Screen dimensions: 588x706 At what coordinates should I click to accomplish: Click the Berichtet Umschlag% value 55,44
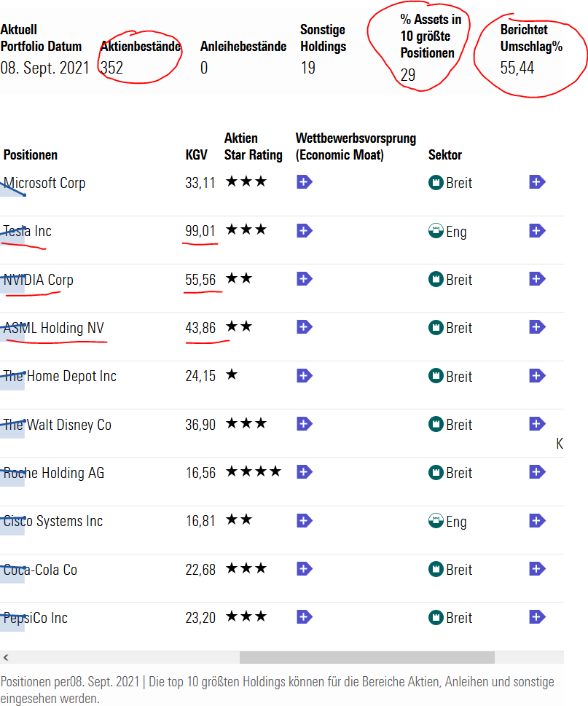(517, 68)
